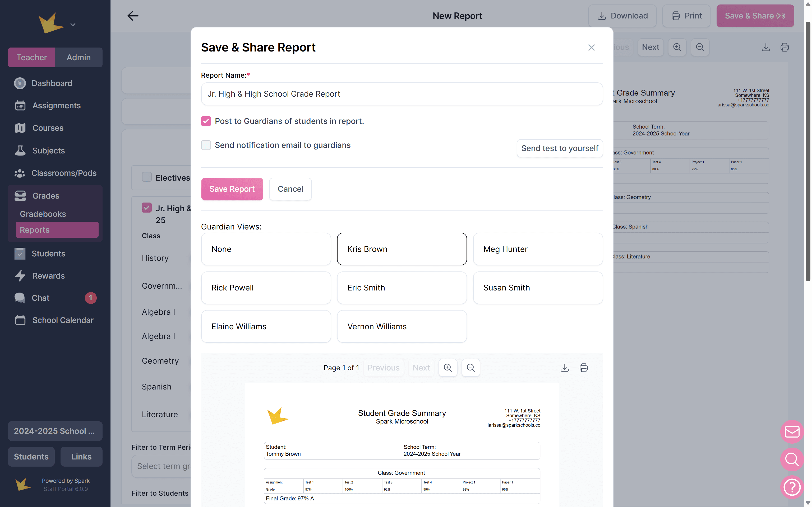This screenshot has width=812, height=507.
Task: Enable Send notification email to guardians
Action: click(x=206, y=145)
